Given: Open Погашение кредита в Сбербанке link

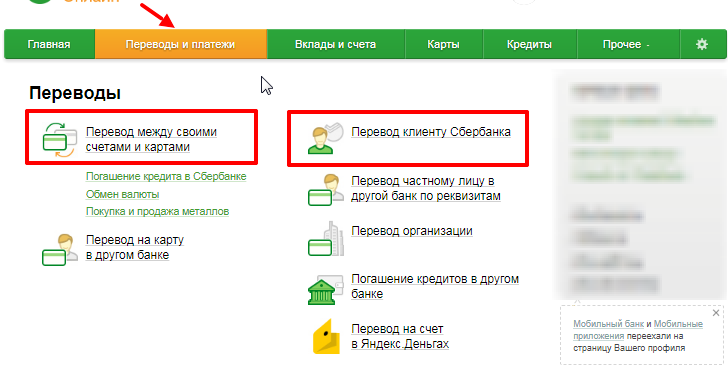Looking at the screenshot, I should tap(166, 177).
